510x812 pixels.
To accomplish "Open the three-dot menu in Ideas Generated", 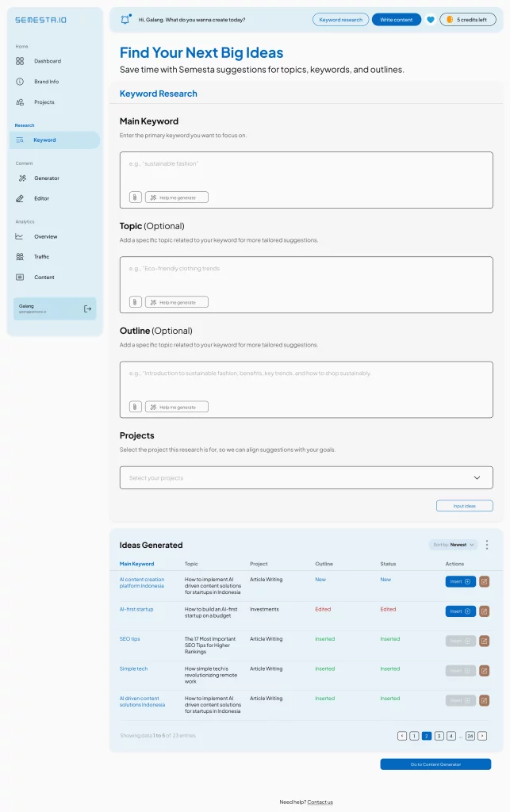I will 487,545.
